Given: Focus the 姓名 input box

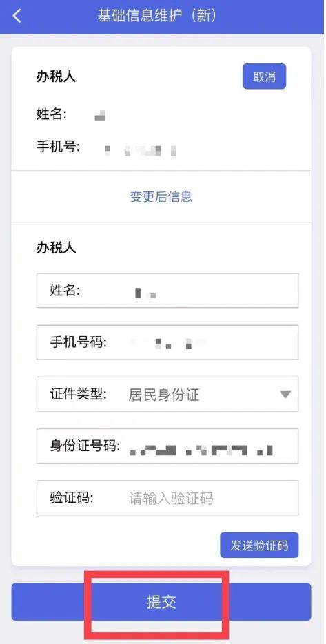Looking at the screenshot, I should point(167,291).
